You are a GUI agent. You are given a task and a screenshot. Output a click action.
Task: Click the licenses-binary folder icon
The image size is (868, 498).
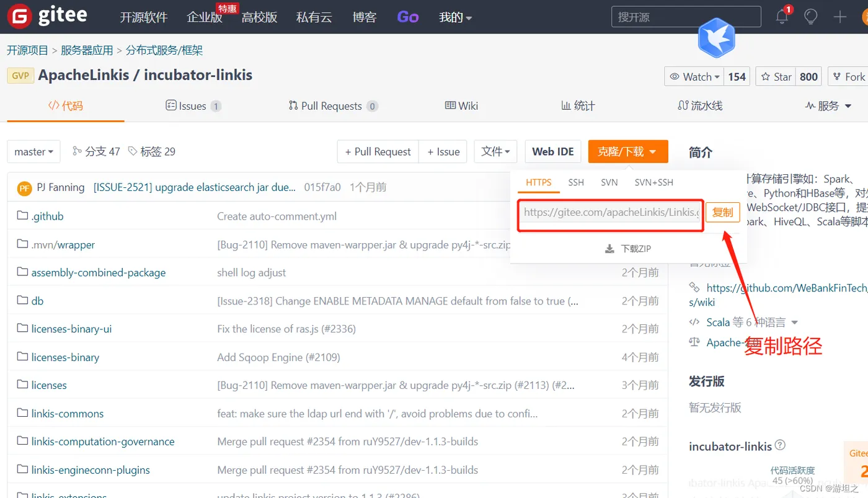click(x=23, y=357)
